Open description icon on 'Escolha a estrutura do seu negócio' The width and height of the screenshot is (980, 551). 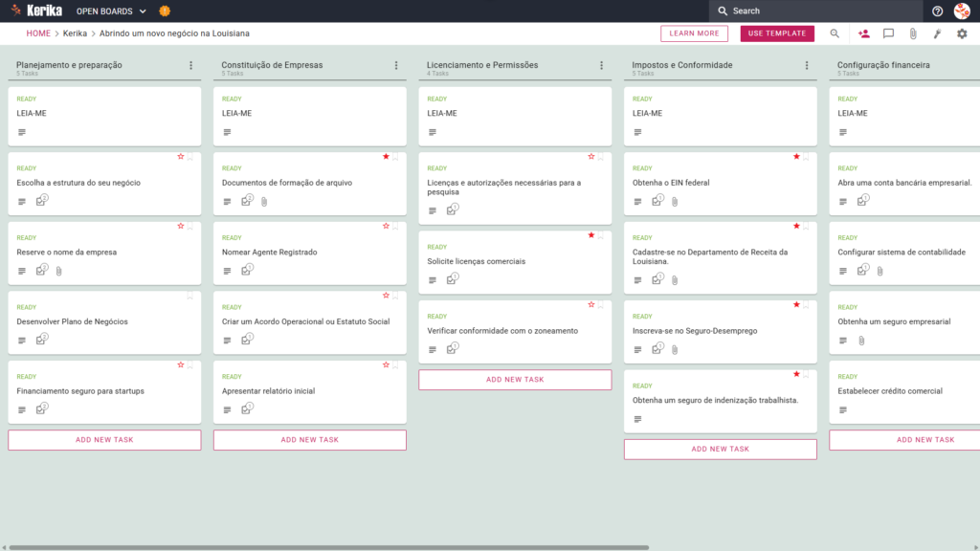pos(22,202)
